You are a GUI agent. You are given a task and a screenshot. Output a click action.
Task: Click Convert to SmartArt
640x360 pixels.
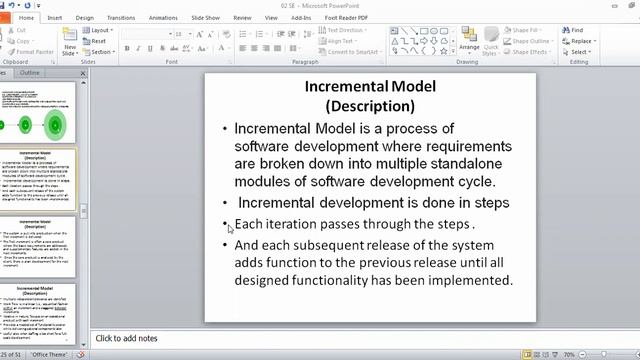pos(351,52)
